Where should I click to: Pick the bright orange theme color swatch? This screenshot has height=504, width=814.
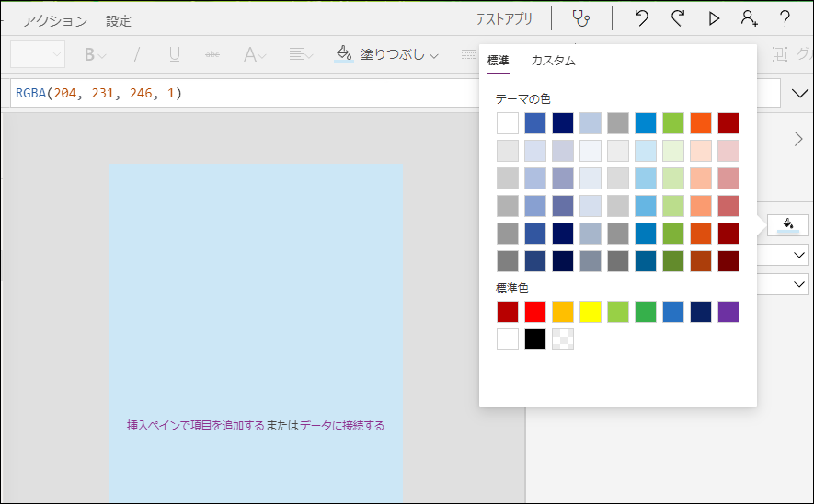(x=701, y=123)
